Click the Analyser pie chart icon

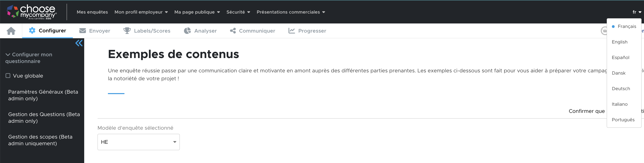(187, 31)
